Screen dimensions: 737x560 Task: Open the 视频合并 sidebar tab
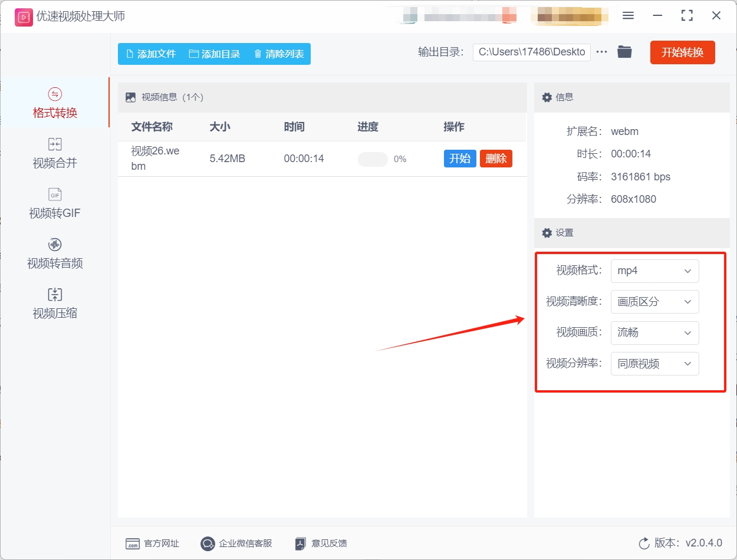pyautogui.click(x=55, y=154)
